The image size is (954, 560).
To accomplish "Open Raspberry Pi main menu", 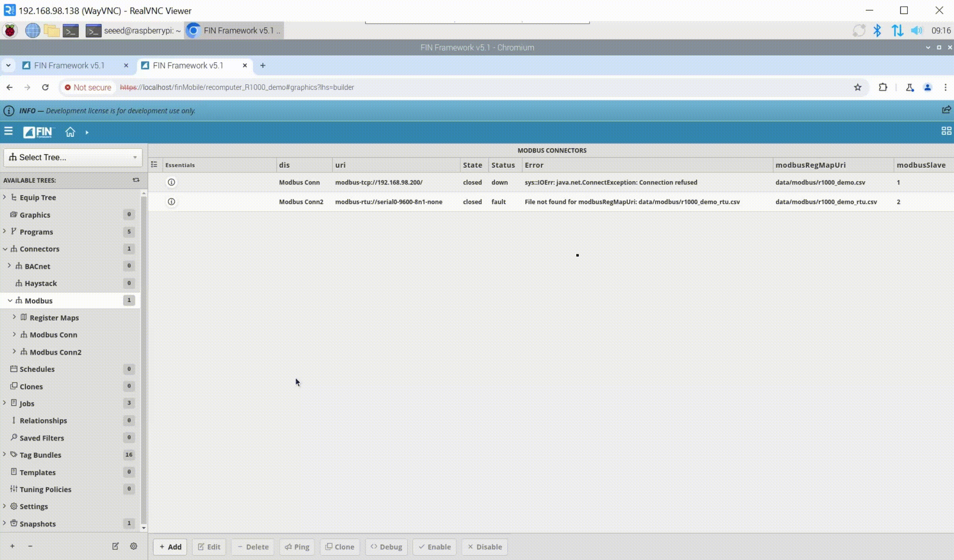I will pos(10,31).
